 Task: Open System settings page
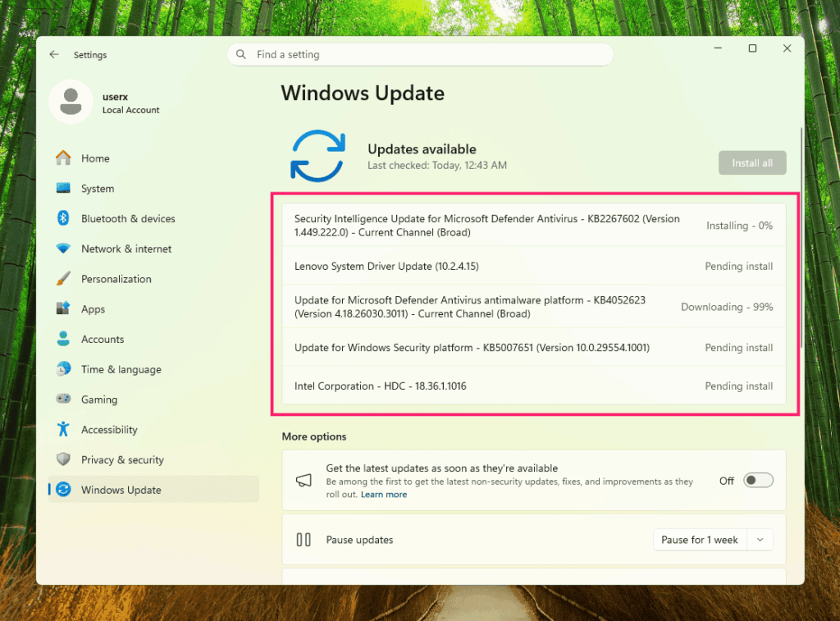point(153,188)
